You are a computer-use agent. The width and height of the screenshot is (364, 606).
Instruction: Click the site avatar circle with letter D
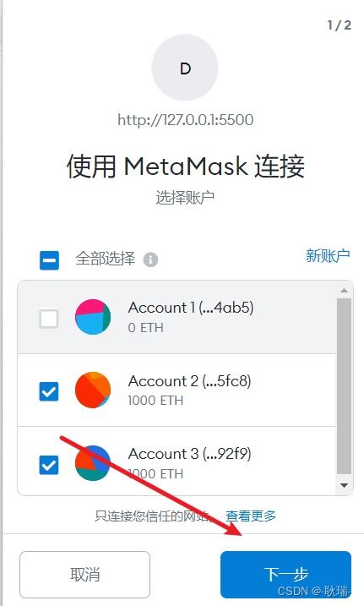coord(185,68)
